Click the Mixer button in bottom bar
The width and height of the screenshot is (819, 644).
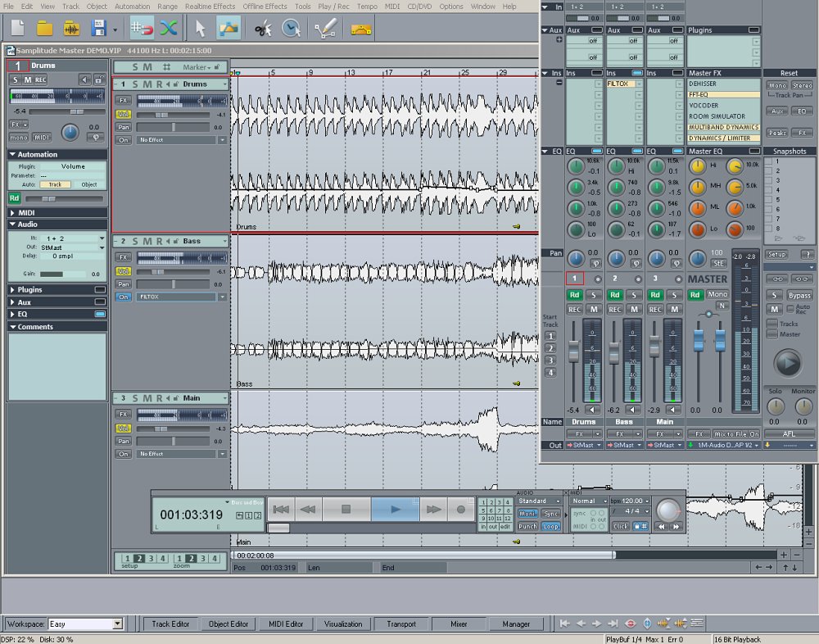point(459,624)
